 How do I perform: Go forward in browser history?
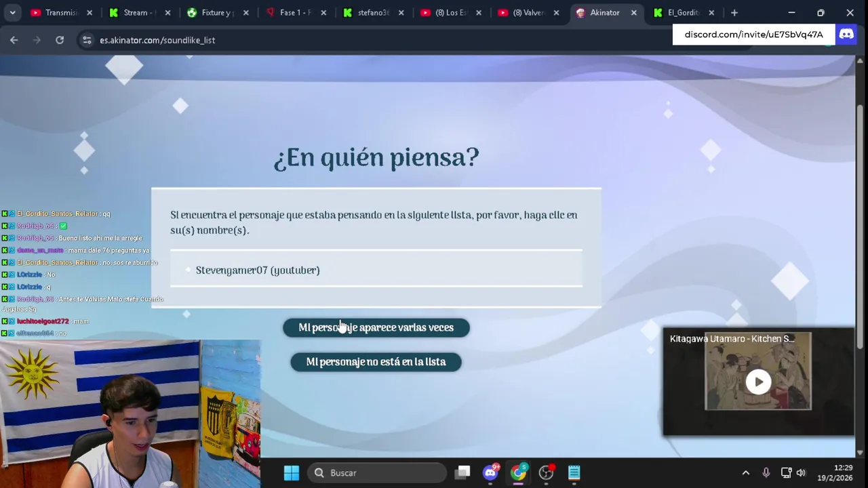pos(37,40)
